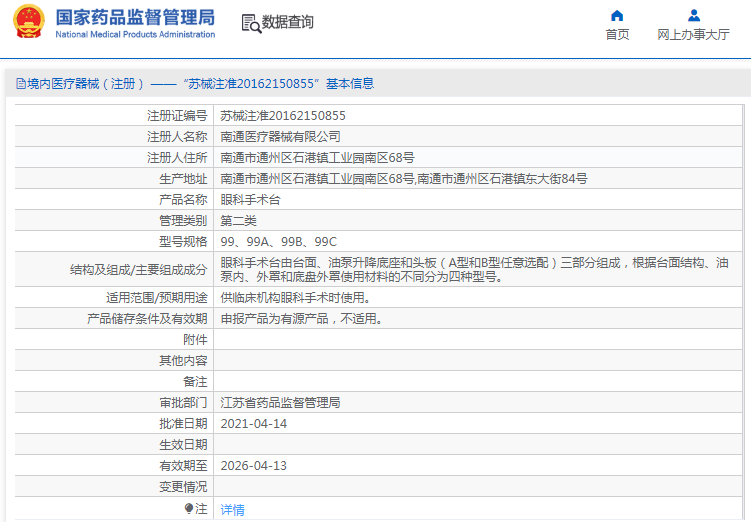Click the registration number 苏械注准20162150855 value

pos(283,115)
